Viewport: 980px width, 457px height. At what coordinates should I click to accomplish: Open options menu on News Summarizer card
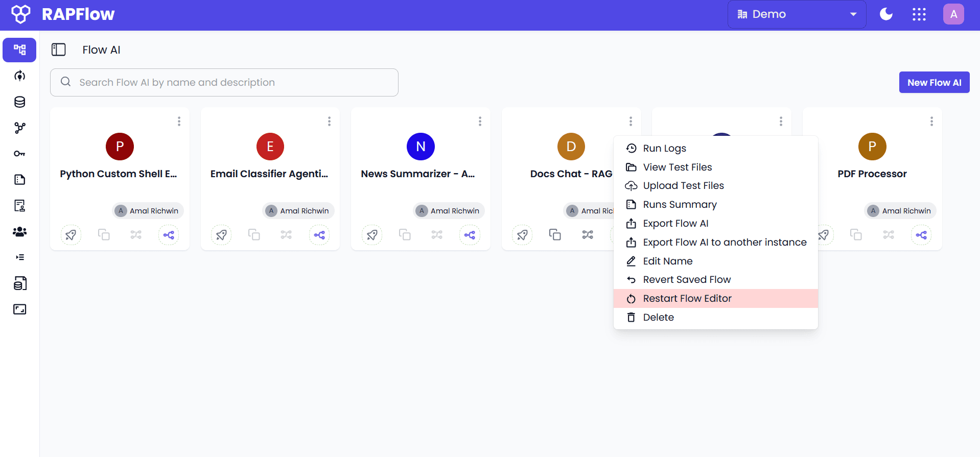tap(480, 121)
